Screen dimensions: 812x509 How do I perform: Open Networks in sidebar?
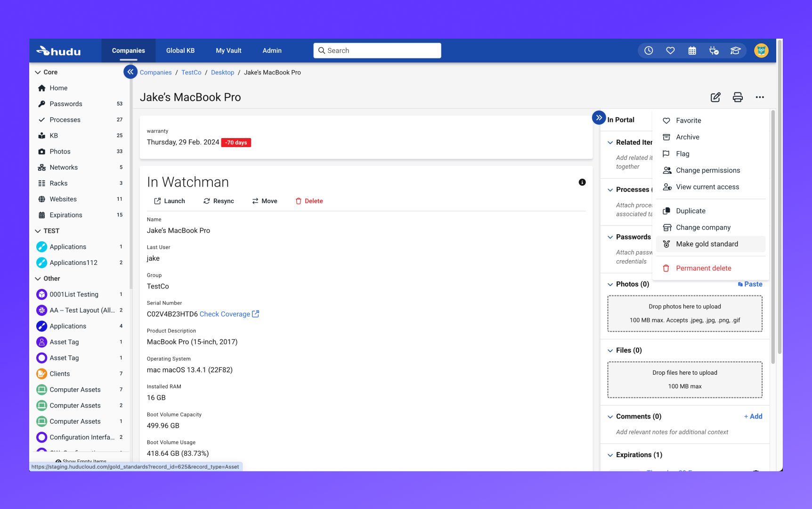point(80,167)
